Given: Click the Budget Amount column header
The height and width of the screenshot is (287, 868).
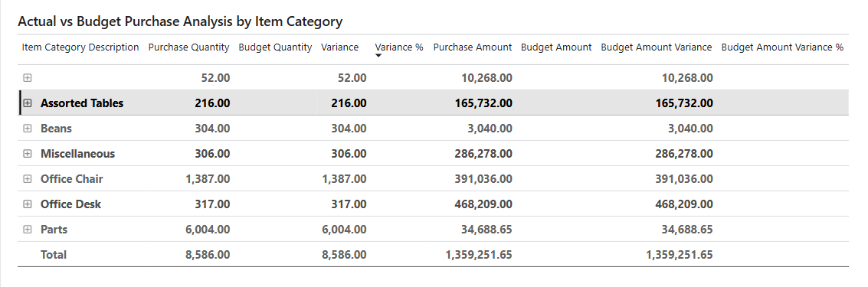Looking at the screenshot, I should pos(556,47).
